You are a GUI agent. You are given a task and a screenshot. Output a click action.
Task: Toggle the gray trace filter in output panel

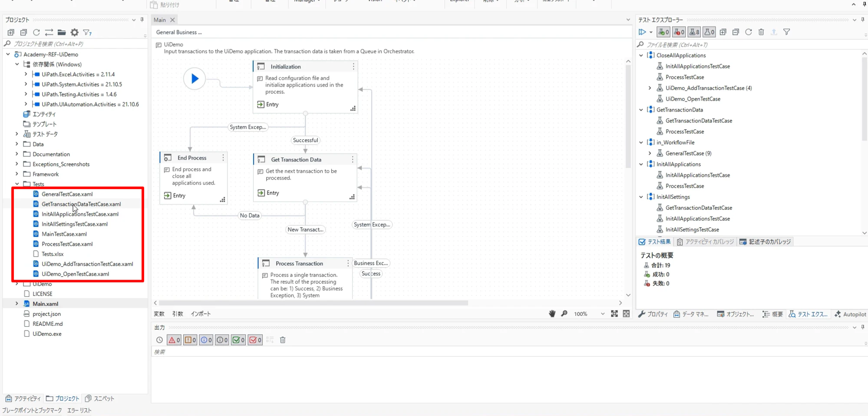click(x=222, y=340)
